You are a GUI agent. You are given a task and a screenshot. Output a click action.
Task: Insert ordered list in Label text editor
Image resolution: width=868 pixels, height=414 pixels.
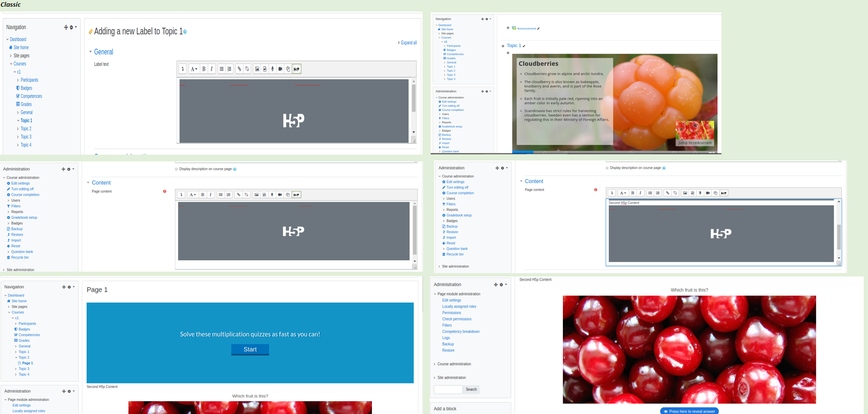coord(229,69)
